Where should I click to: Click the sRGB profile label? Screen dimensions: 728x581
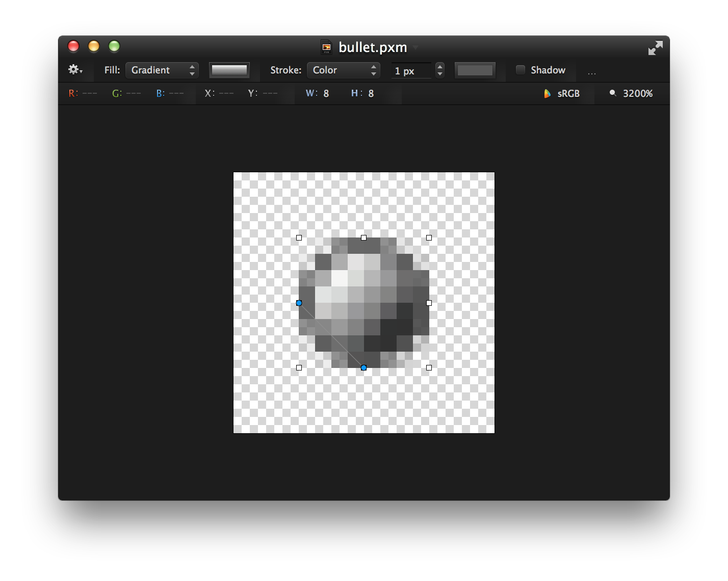click(569, 93)
